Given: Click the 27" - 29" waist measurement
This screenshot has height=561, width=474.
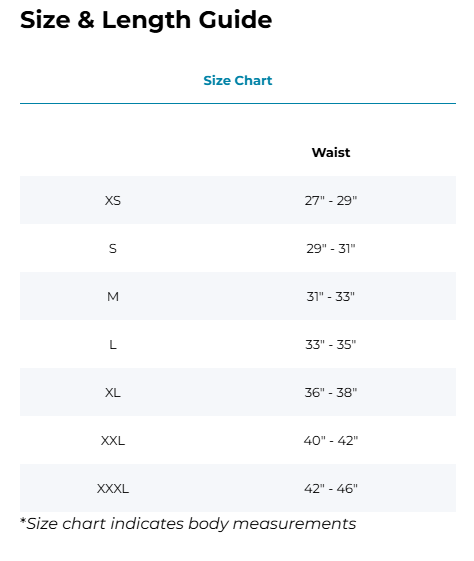Looking at the screenshot, I should (x=331, y=200).
